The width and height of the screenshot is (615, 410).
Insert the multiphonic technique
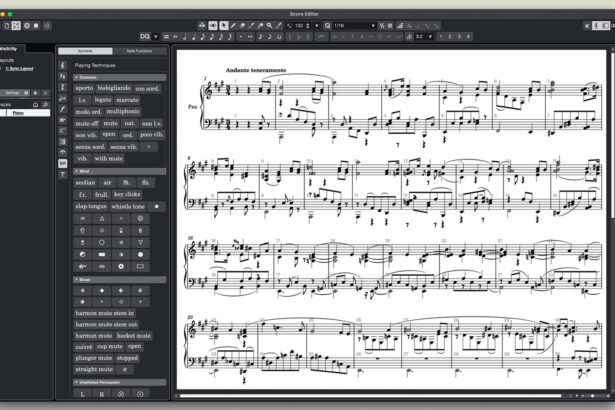pos(123,112)
